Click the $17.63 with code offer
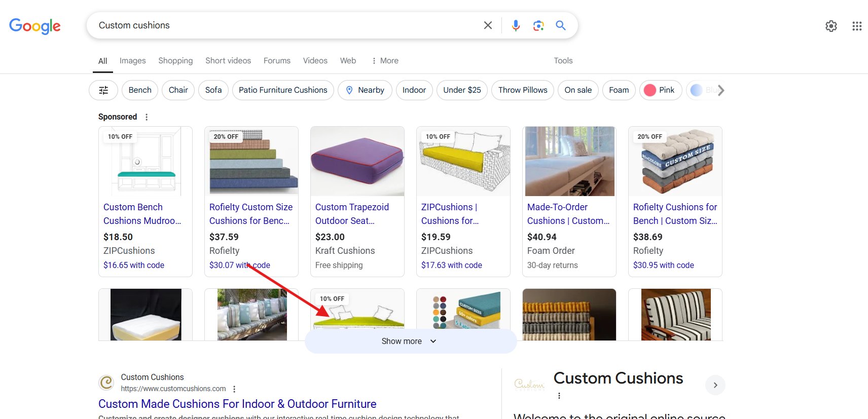Image resolution: width=868 pixels, height=419 pixels. pyautogui.click(x=452, y=265)
